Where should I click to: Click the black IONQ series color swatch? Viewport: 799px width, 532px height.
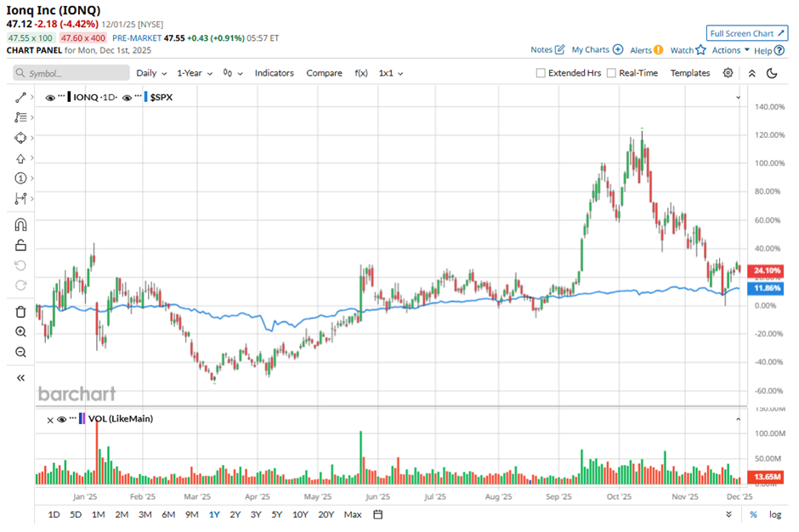(x=69, y=98)
